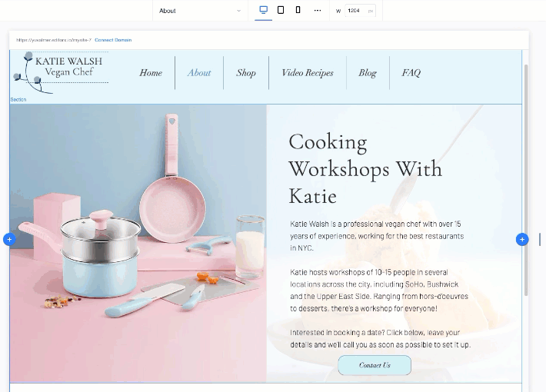
Task: Switch to mobile viewport icon
Action: (x=298, y=10)
